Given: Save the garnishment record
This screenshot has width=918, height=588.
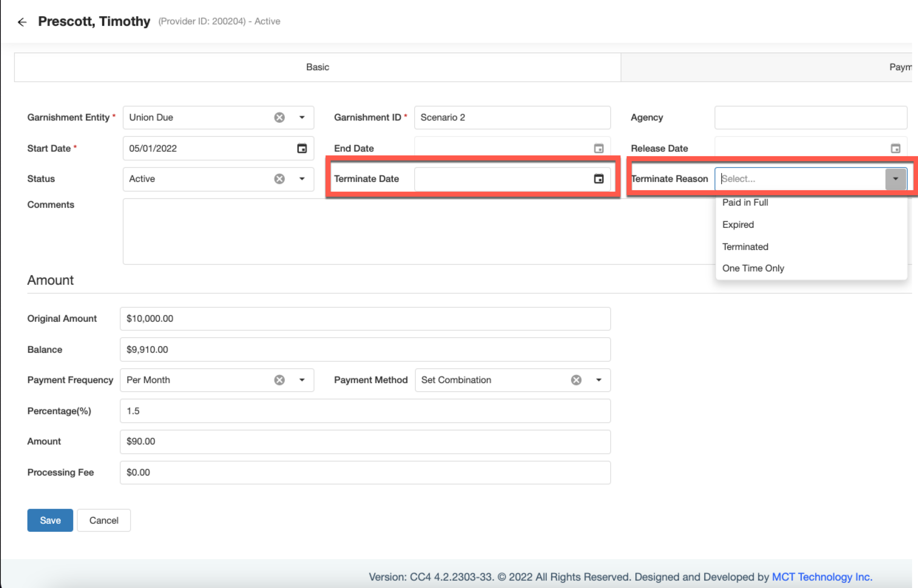Looking at the screenshot, I should click(x=50, y=520).
